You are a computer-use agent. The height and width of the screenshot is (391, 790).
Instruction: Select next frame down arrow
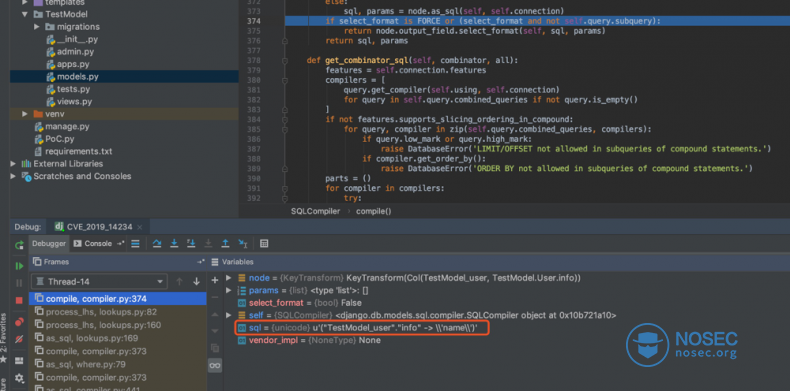196,282
